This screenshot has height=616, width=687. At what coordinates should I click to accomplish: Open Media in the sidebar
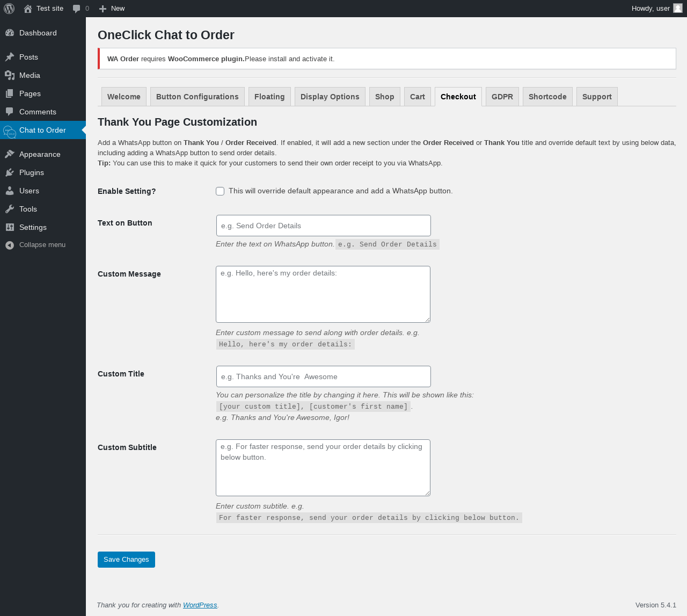click(43, 75)
